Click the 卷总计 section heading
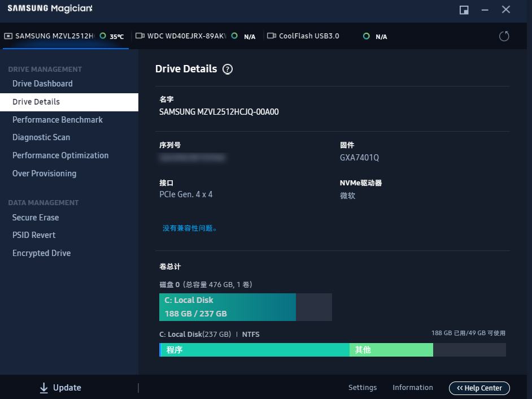 pos(170,267)
